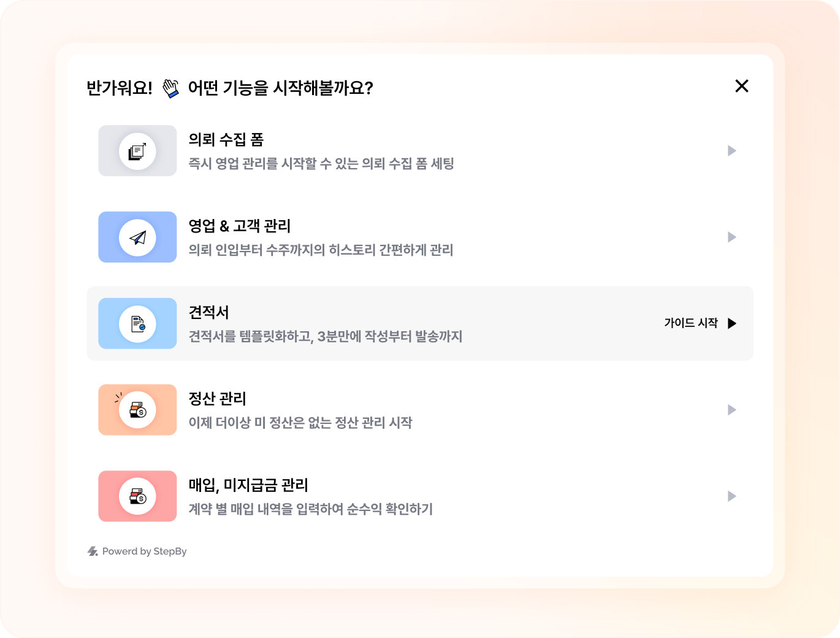This screenshot has width=840, height=638.
Task: Click the waving hand emoji in header
Action: 170,88
